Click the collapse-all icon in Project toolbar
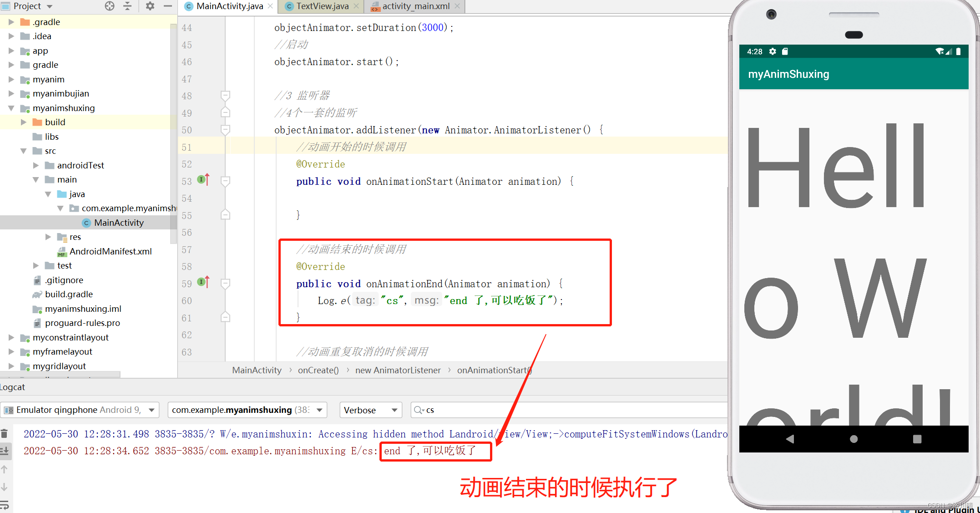This screenshot has width=980, height=513. point(127,6)
